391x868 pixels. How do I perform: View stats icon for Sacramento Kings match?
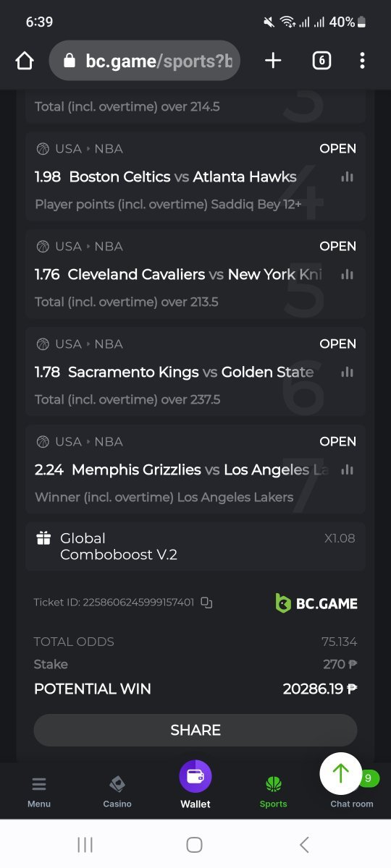point(347,372)
